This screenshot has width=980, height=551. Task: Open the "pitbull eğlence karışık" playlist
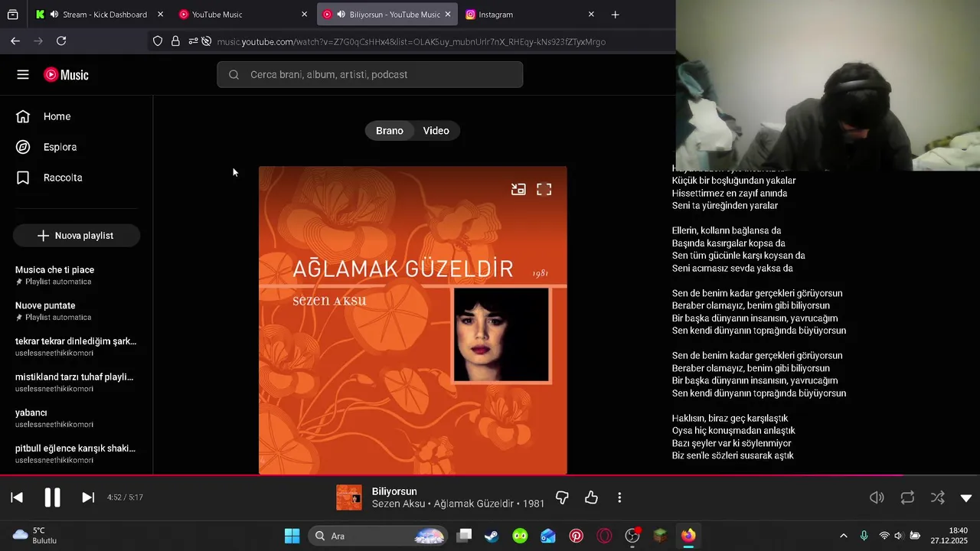click(76, 454)
